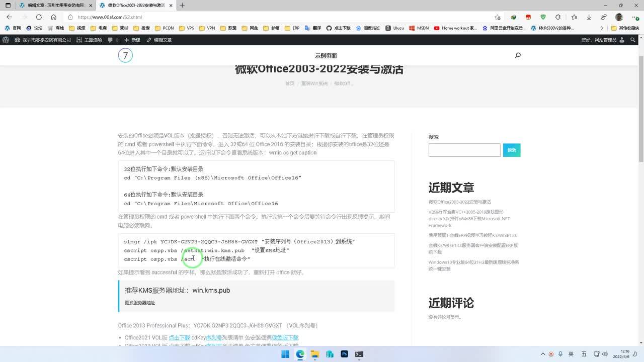This screenshot has width=644, height=362.
Task: Show hidden system tray icons
Action: pos(541,354)
